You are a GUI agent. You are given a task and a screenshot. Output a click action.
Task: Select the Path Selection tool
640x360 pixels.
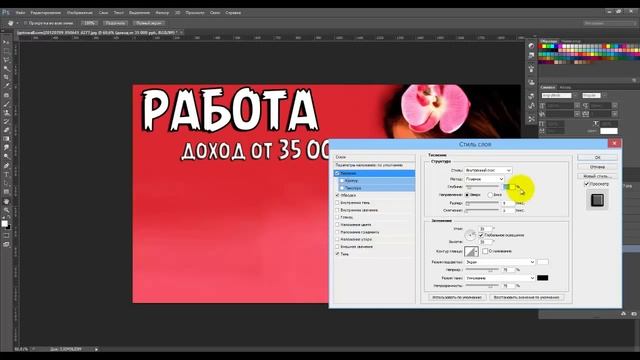6,183
